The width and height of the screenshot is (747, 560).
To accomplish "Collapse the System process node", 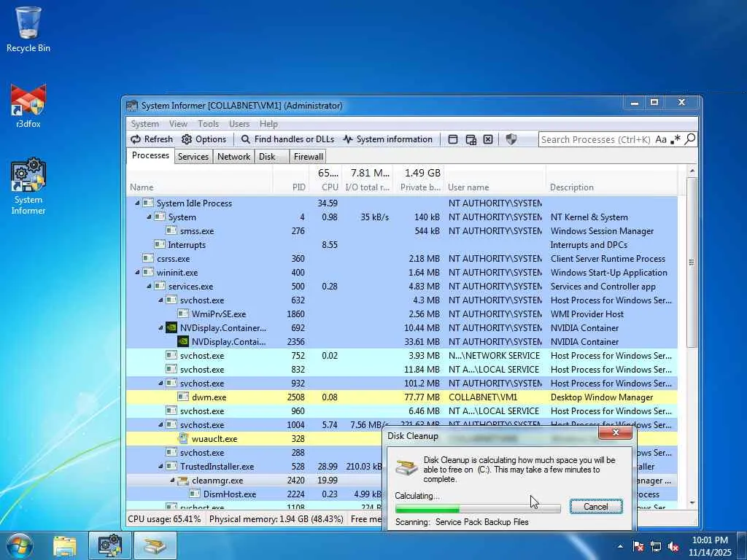I will click(149, 217).
